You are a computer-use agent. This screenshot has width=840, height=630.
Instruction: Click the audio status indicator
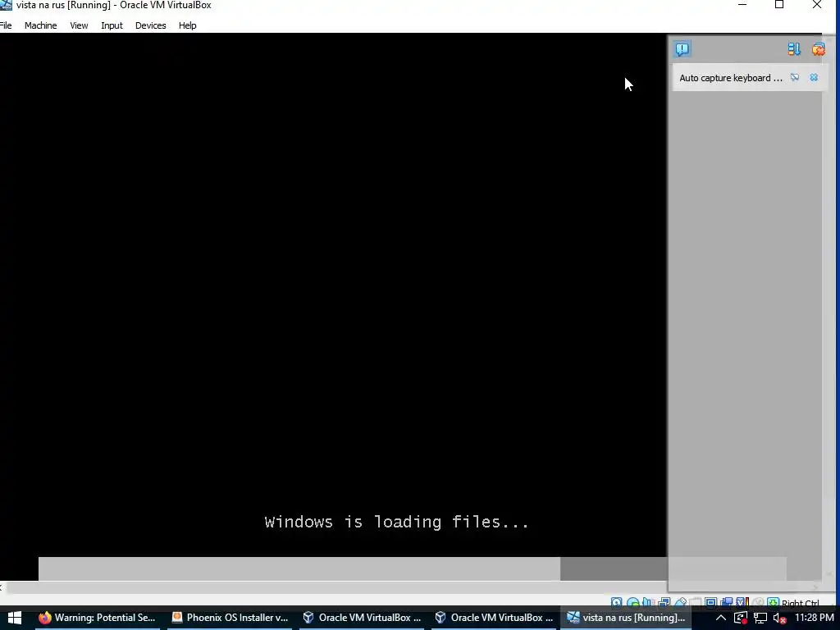(648, 603)
